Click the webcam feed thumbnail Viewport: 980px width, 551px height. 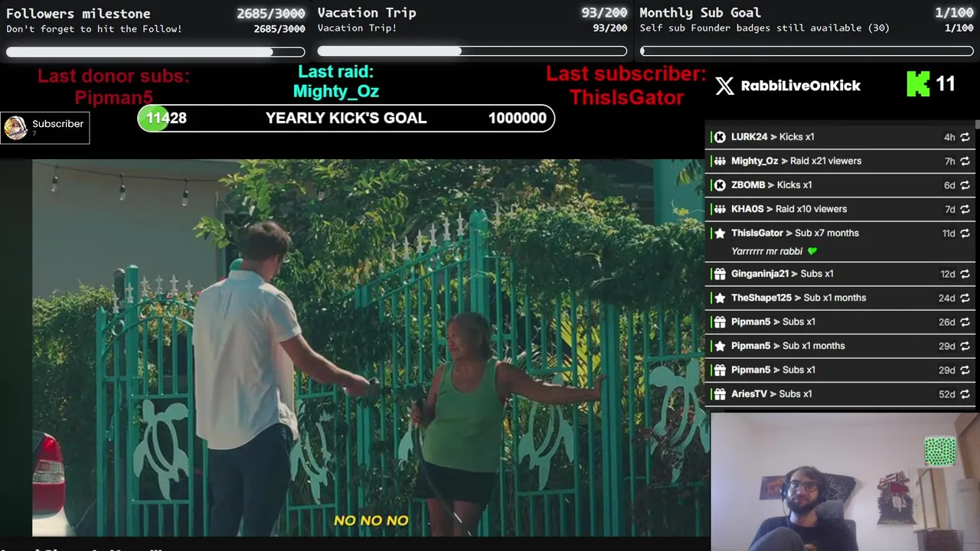tap(845, 482)
